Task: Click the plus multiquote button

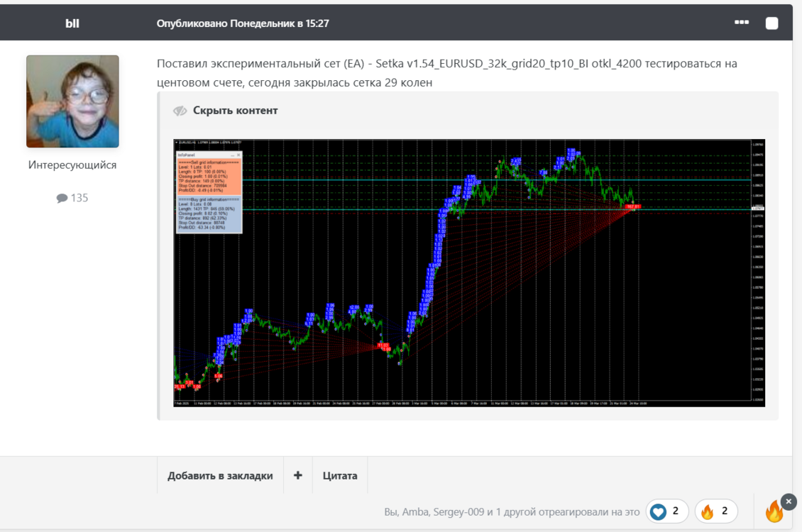Action: pyautogui.click(x=297, y=475)
